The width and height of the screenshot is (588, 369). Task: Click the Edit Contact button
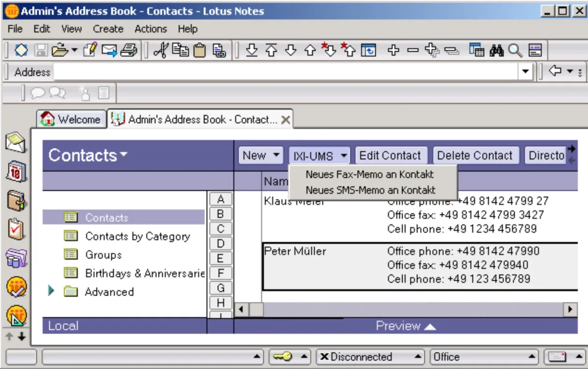click(391, 155)
